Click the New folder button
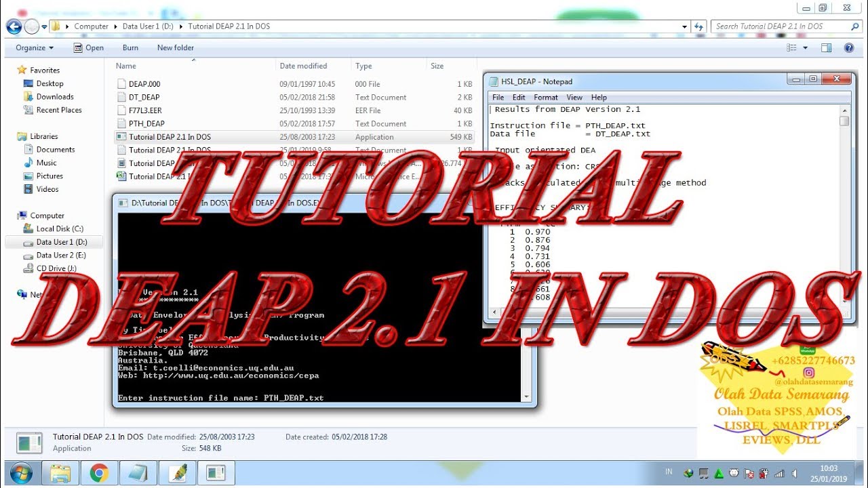 [176, 47]
